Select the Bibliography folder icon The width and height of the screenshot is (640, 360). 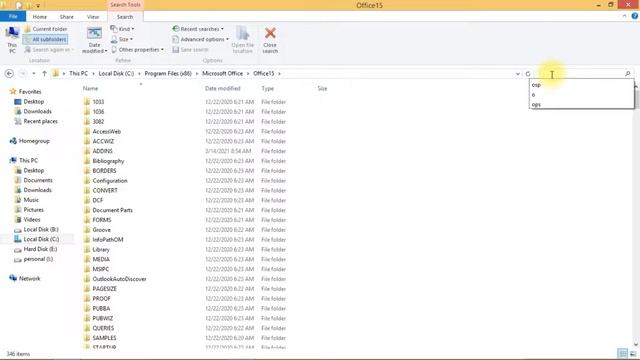click(x=87, y=161)
